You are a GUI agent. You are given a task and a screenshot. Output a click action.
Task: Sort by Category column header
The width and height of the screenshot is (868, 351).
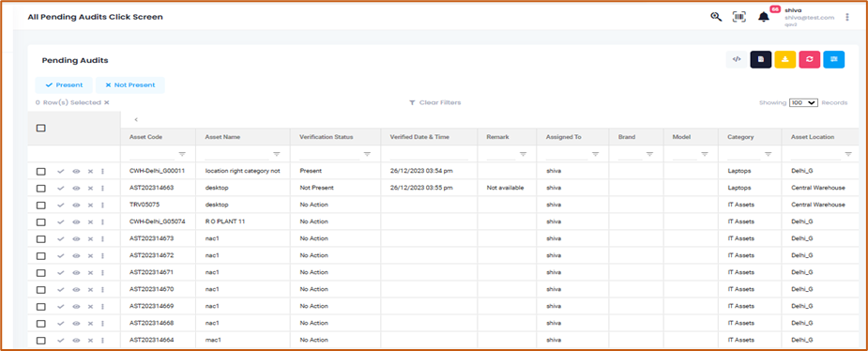[740, 137]
